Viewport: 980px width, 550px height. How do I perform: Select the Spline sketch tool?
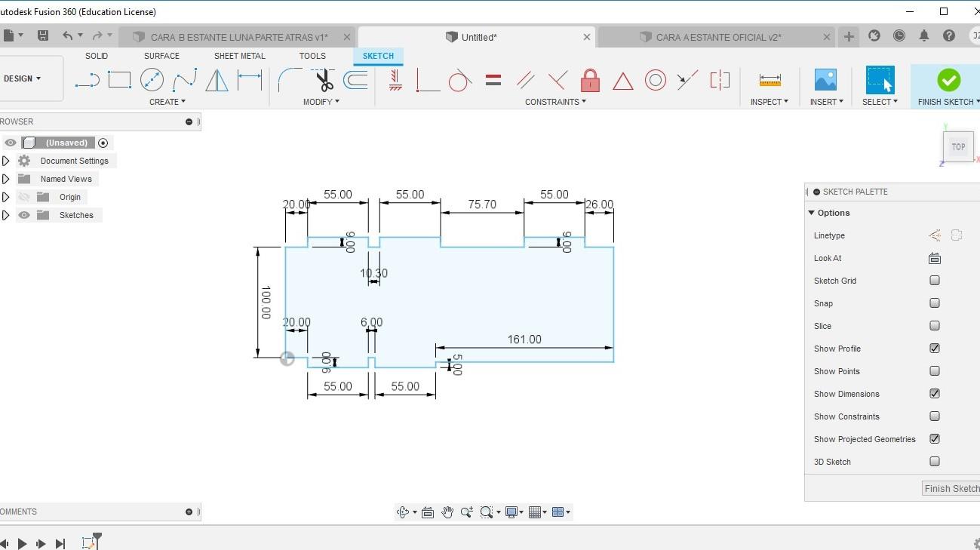pos(184,80)
